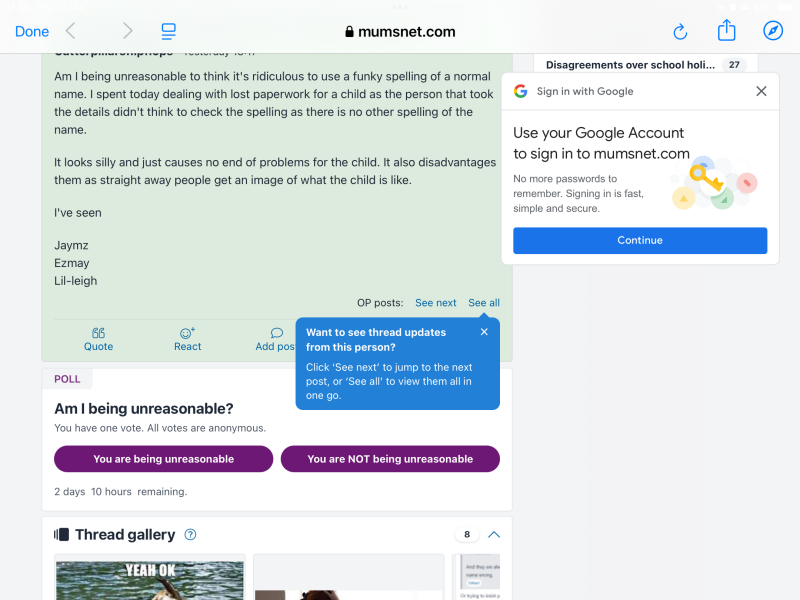Image resolution: width=800 pixels, height=600 pixels.
Task: Dismiss the thread updates tooltip
Action: pyautogui.click(x=484, y=332)
